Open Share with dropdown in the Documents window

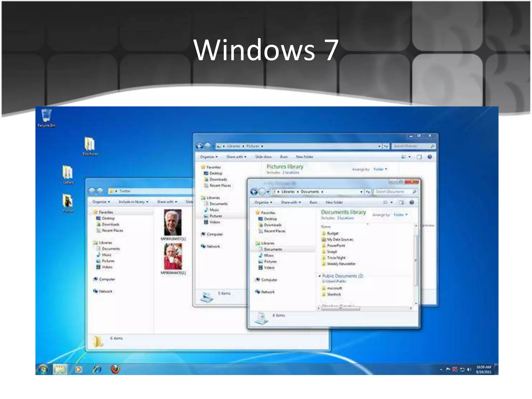pos(291,202)
